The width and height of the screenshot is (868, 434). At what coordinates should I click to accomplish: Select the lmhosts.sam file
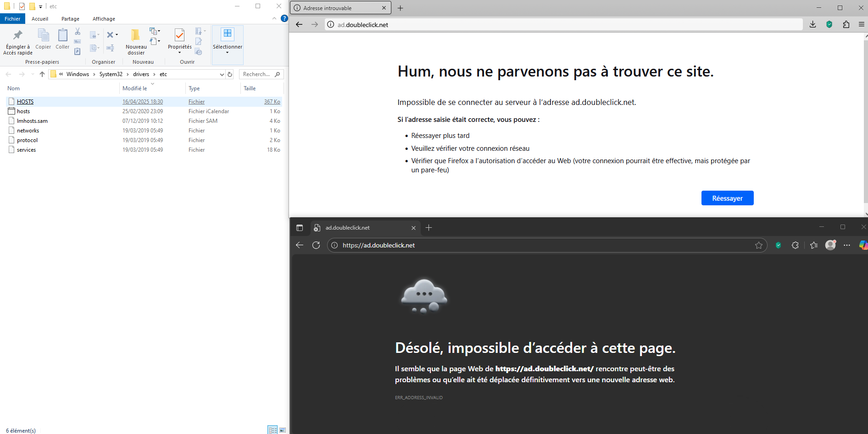145,121
